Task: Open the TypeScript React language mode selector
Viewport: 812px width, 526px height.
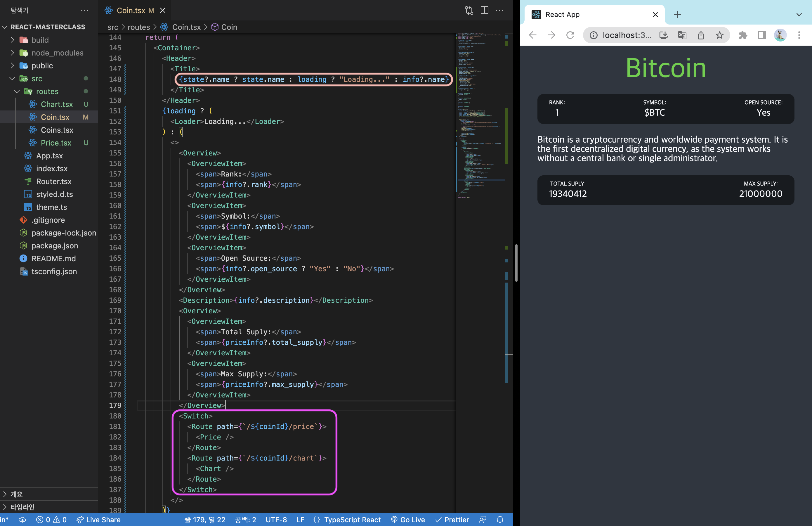Action: point(352,520)
